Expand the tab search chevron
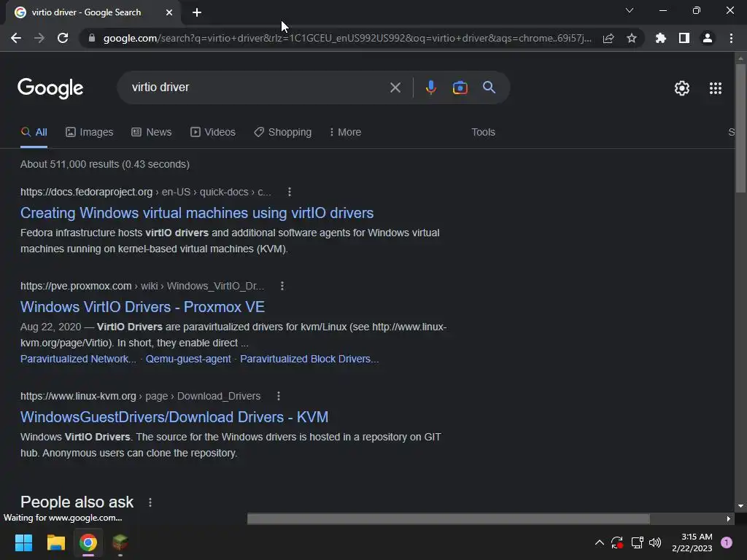Image resolution: width=747 pixels, height=560 pixels. tap(630, 10)
